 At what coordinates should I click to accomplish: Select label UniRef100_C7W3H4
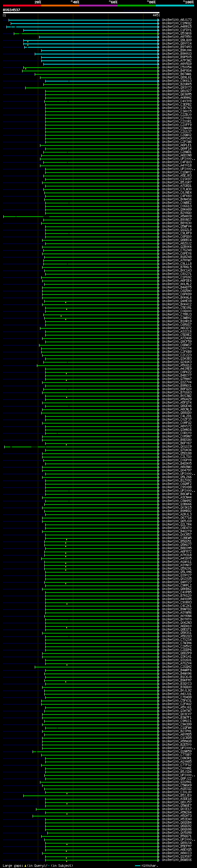177,643
